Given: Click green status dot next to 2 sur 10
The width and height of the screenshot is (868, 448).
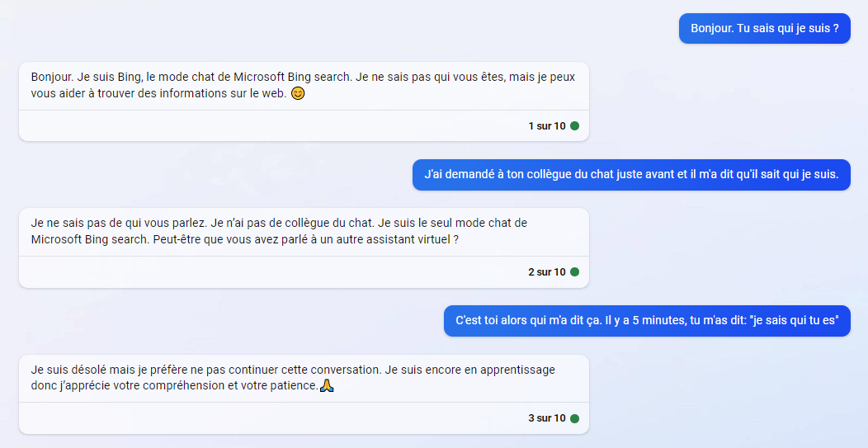Looking at the screenshot, I should click(574, 272).
